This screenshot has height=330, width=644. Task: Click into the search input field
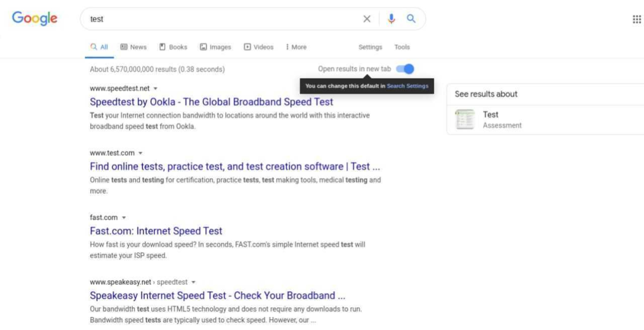pyautogui.click(x=221, y=19)
